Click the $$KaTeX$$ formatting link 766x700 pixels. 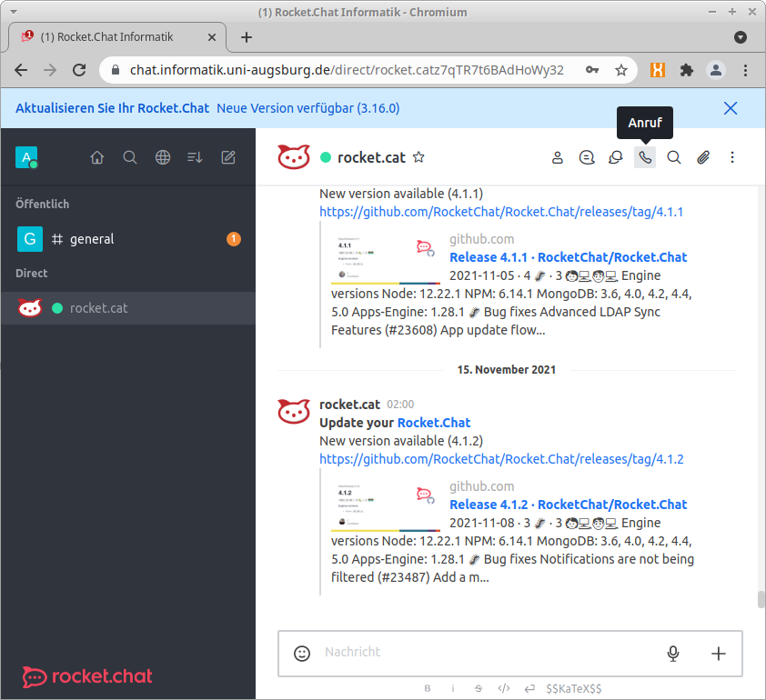tap(574, 688)
